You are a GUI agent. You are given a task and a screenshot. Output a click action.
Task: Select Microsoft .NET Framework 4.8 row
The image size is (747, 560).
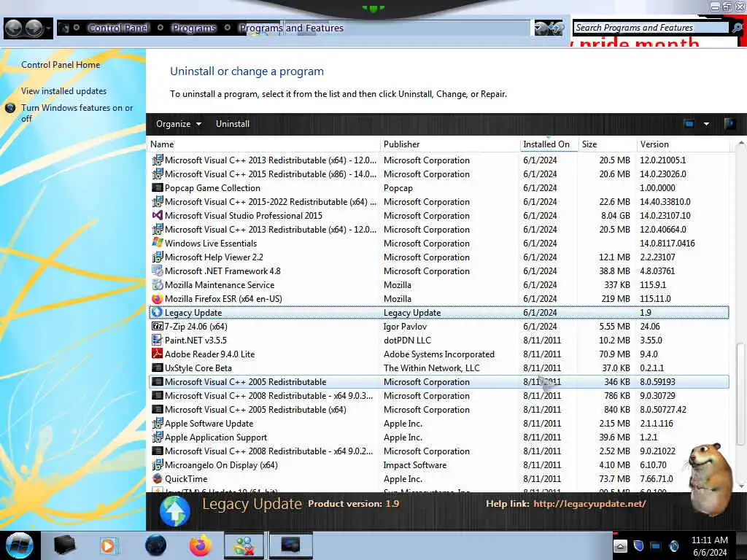[438, 271]
